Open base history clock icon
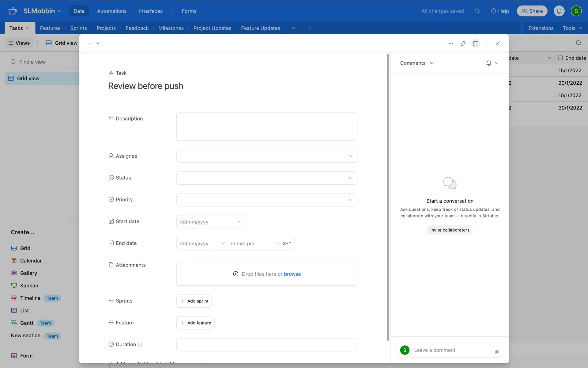 (477, 11)
